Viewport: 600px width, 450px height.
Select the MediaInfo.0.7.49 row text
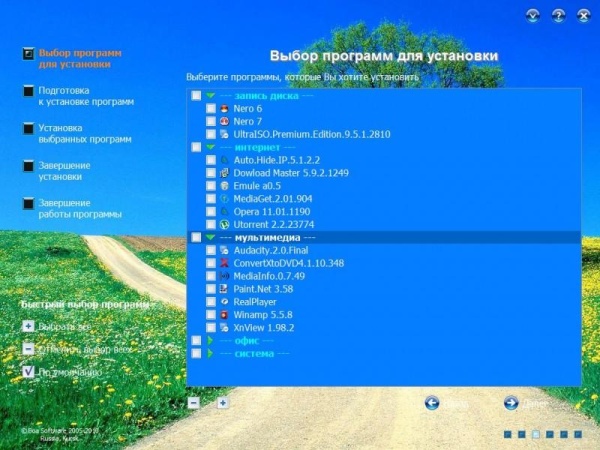pos(269,276)
